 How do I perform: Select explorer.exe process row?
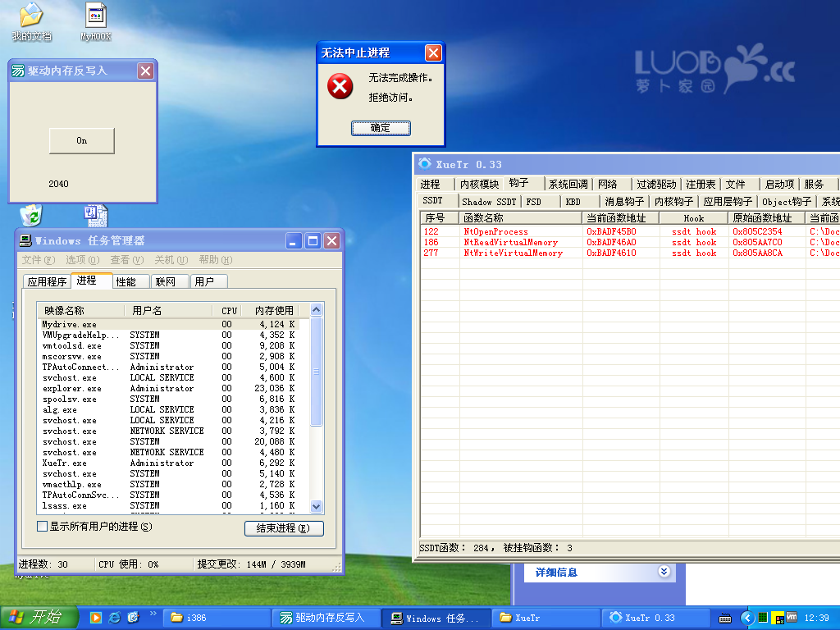[x=170, y=388]
